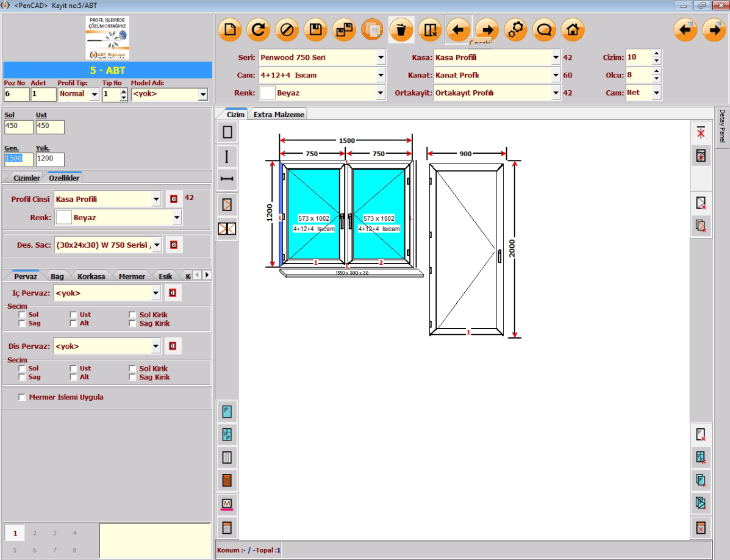
Task: Click the speech bubble comment icon
Action: [x=544, y=30]
